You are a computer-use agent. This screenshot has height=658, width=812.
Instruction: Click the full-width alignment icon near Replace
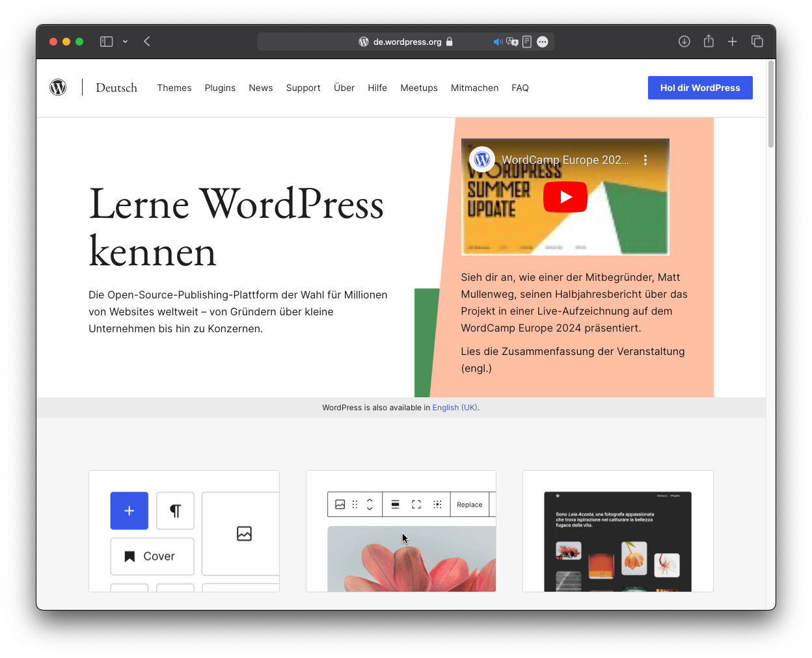coord(416,504)
